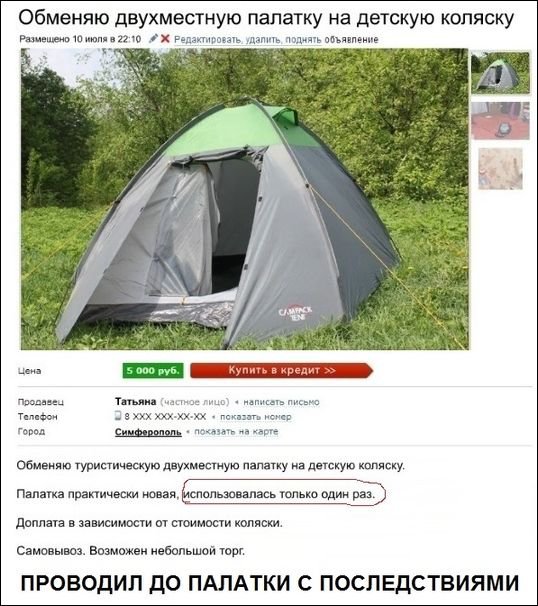The height and width of the screenshot is (606, 538).
Task: Click "показать номер" link
Action: click(x=255, y=417)
